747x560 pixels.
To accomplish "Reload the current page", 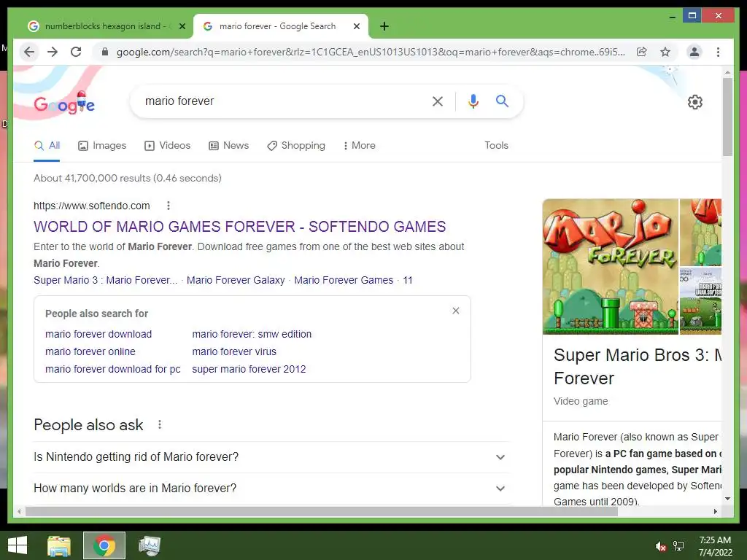I will click(76, 52).
